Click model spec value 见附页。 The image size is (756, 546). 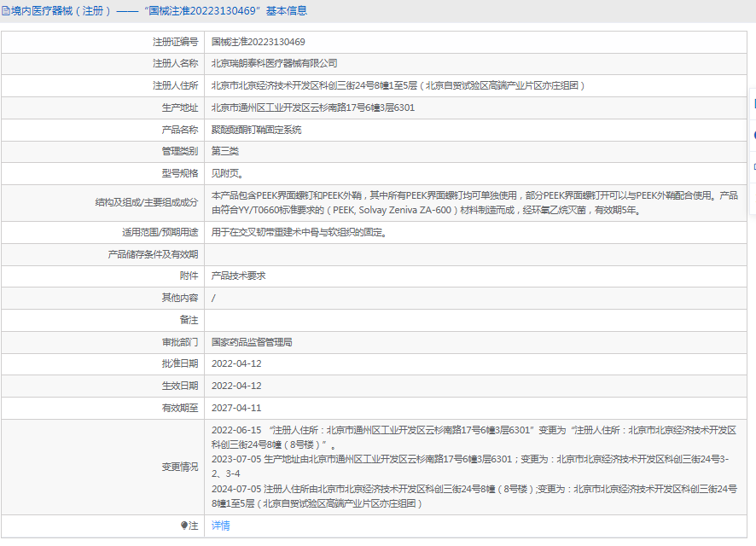pos(227,173)
